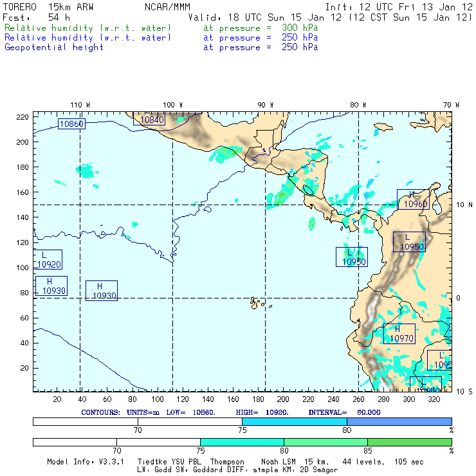Click the 105 sec text in model info
Image resolution: width=476 pixels, height=476 pixels.
(409, 462)
